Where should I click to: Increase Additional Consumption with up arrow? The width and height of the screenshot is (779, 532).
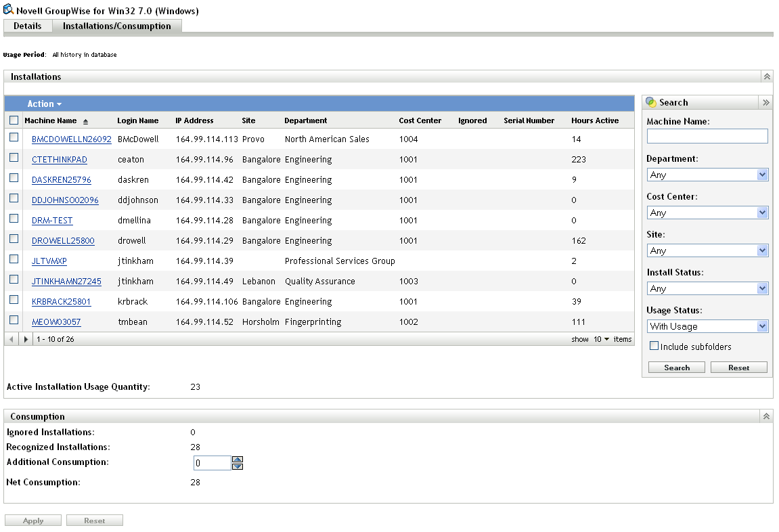(238, 460)
